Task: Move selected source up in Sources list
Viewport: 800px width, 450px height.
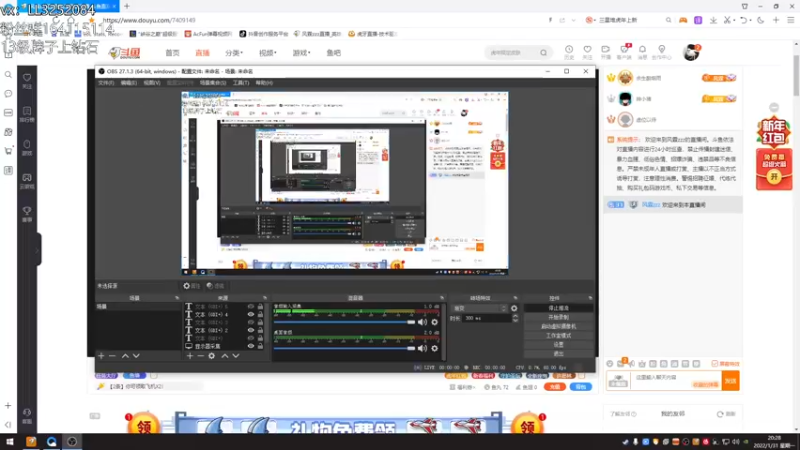Action: [x=224, y=356]
